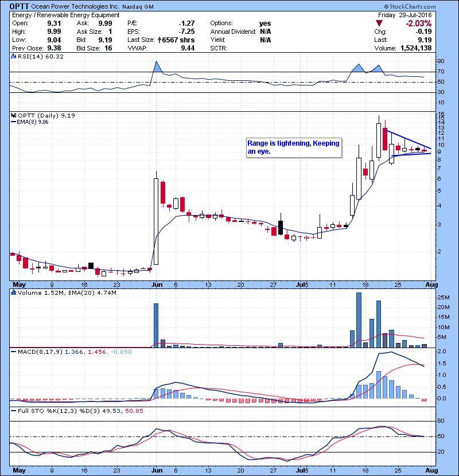
Task: Click the Low price 9.04
Action: click(x=54, y=40)
